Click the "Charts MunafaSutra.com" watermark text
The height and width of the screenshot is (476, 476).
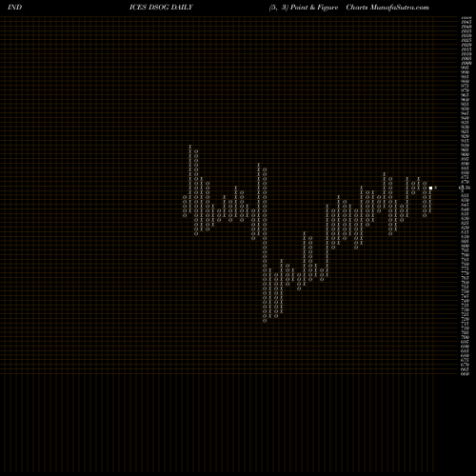click(x=387, y=7)
